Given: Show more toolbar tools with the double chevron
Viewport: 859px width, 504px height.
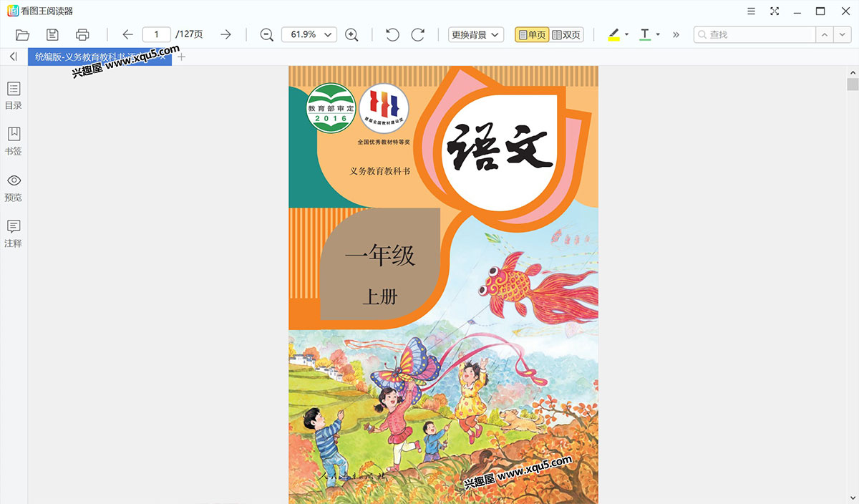Looking at the screenshot, I should click(x=676, y=34).
